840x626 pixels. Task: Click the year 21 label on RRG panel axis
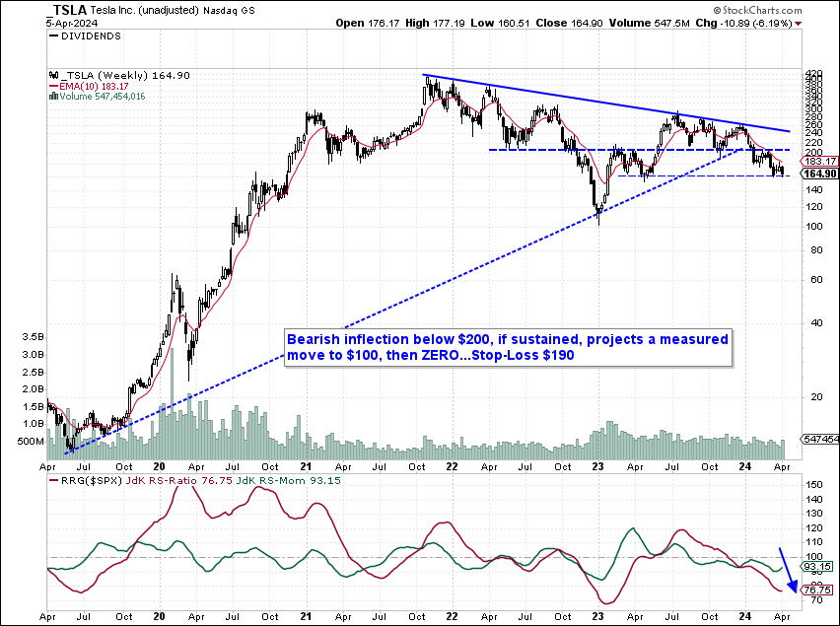306,617
